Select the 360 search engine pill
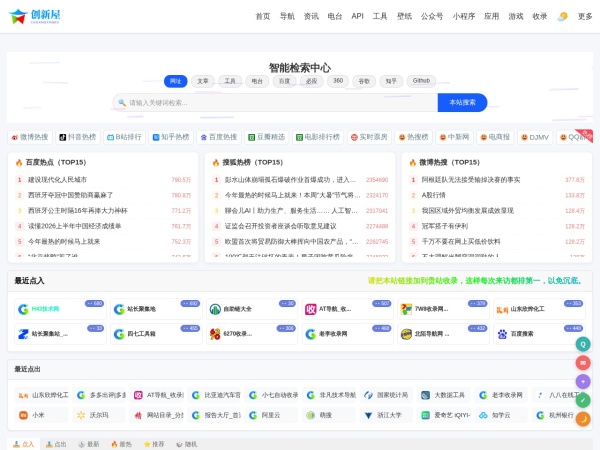 coord(338,81)
